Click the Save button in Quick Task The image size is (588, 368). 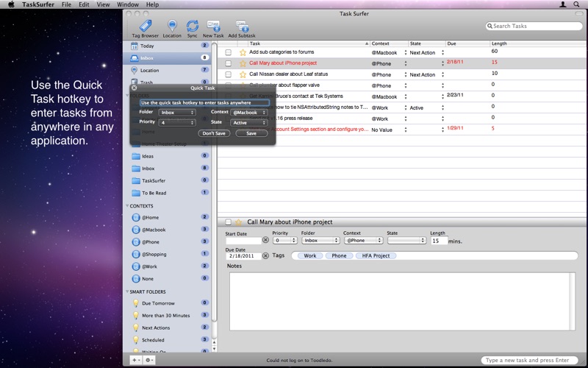tap(251, 133)
